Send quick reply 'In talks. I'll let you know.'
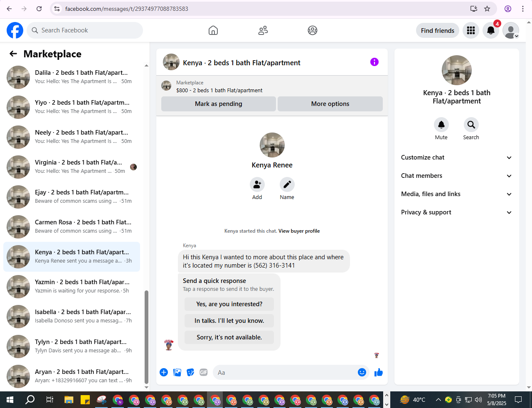 click(229, 321)
